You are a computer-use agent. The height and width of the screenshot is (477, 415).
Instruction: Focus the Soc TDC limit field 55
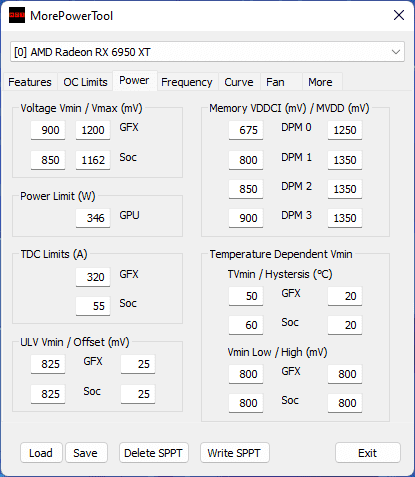point(93,306)
